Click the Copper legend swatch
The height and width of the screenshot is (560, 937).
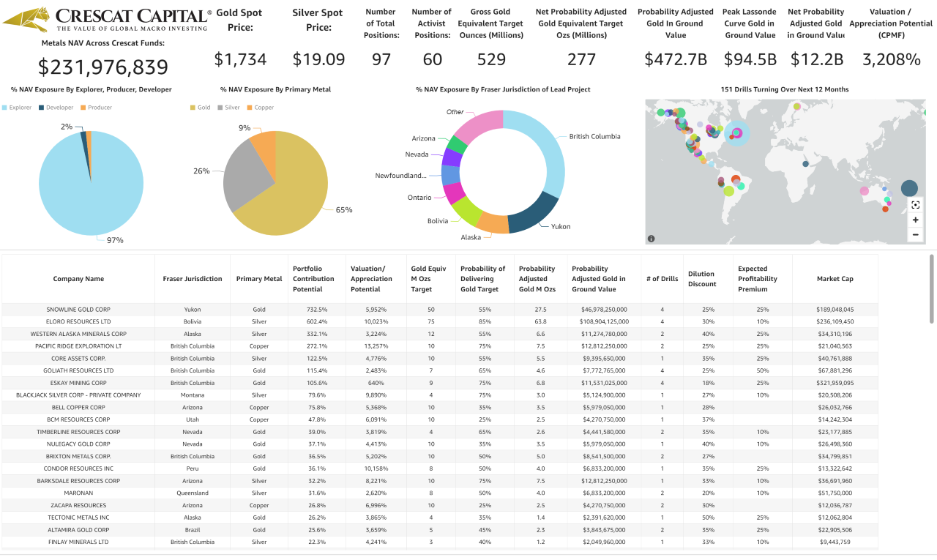(250, 108)
